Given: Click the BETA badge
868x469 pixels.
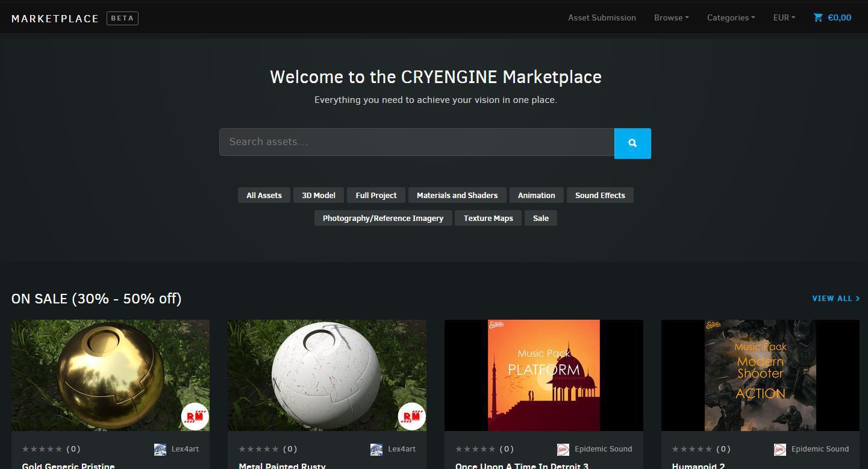Looking at the screenshot, I should click(122, 18).
